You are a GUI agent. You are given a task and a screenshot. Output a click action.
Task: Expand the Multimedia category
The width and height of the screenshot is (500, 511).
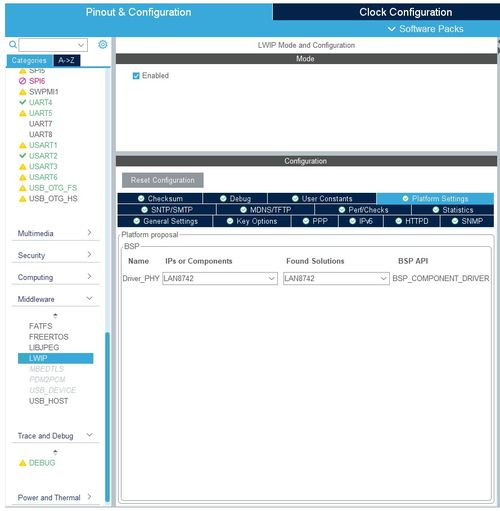tap(55, 233)
